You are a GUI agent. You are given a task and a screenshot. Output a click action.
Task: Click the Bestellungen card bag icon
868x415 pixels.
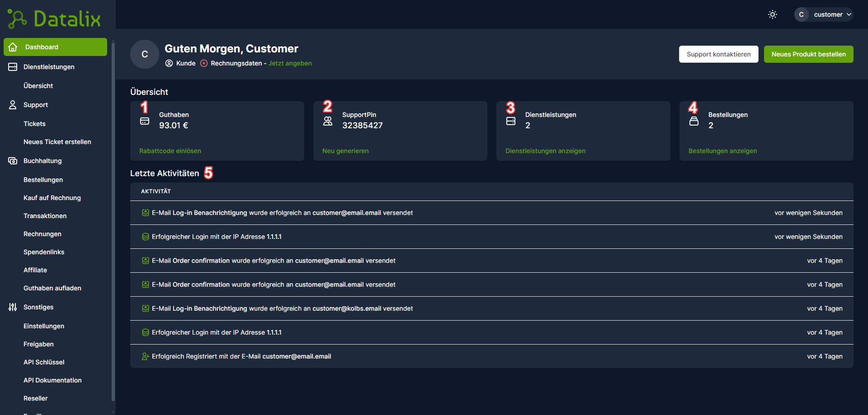coord(694,121)
